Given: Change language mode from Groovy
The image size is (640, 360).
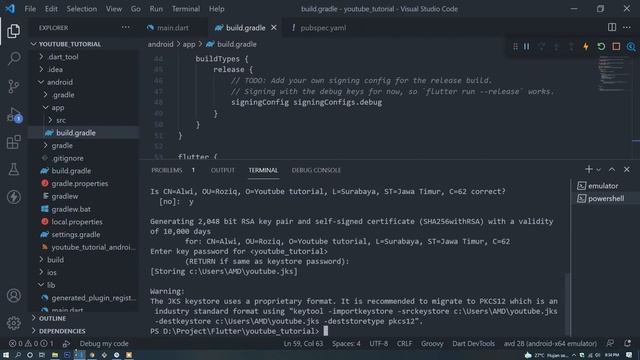Looking at the screenshot, I should [x=432, y=343].
